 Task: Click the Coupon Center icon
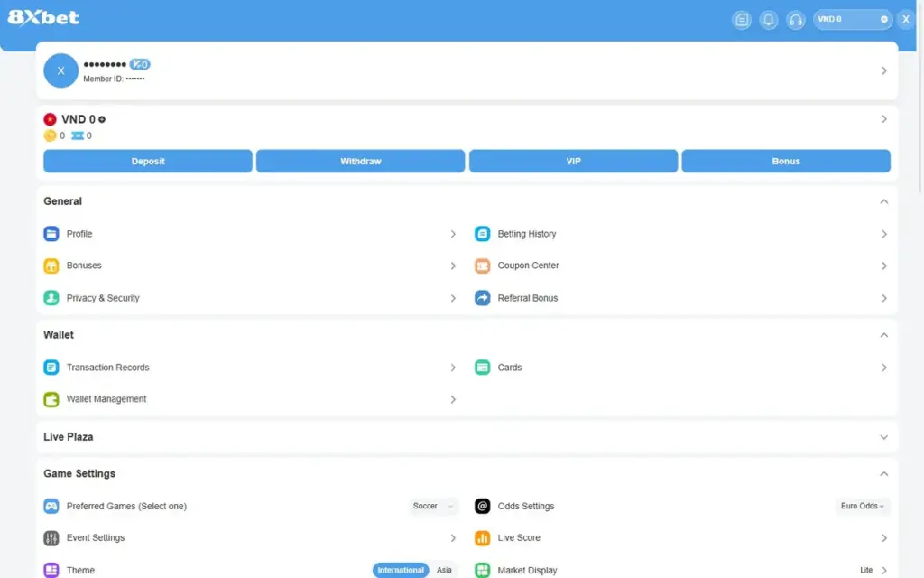[482, 266]
